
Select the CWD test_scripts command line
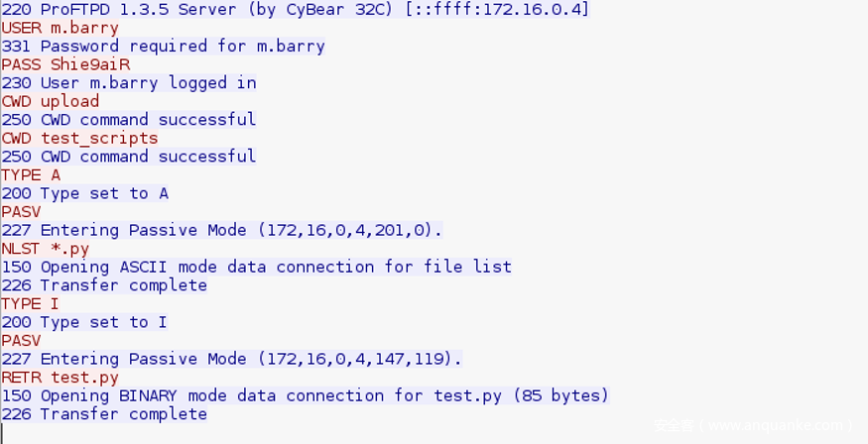(x=79, y=138)
